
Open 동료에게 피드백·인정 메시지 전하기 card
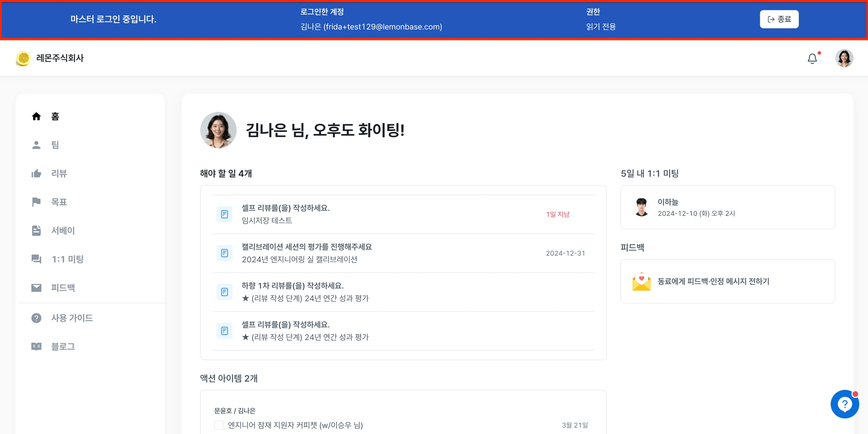[x=727, y=281]
